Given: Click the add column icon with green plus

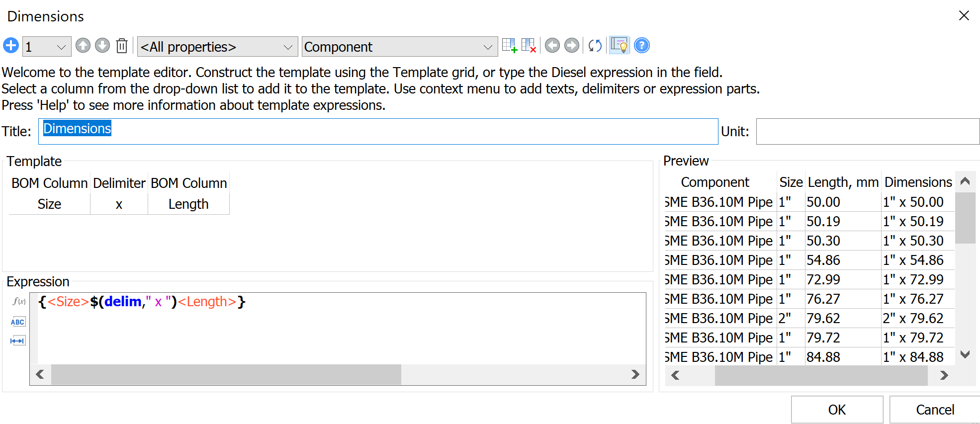Looking at the screenshot, I should (509, 46).
